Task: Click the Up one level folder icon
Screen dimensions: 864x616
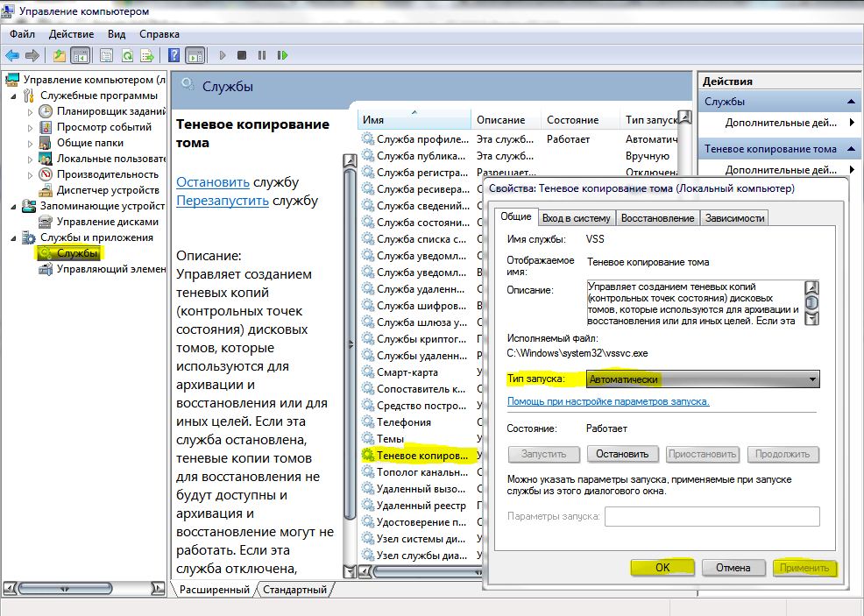Action: [60, 55]
